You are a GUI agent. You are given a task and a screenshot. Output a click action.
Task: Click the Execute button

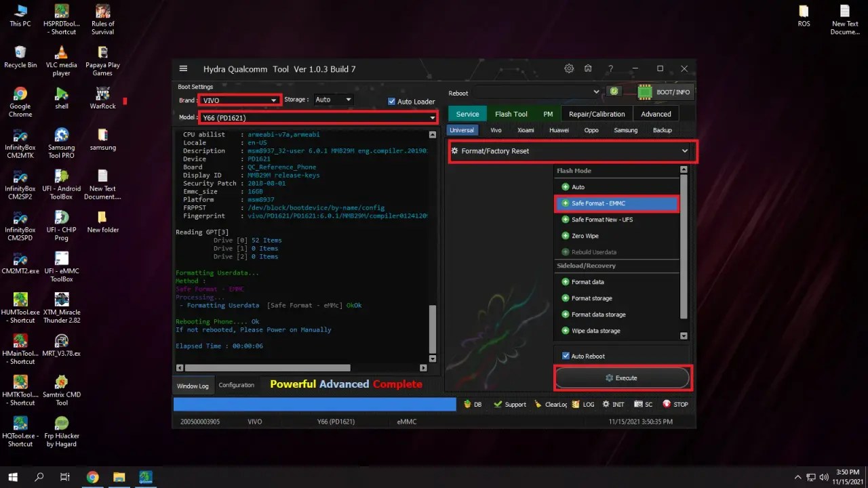[623, 378]
